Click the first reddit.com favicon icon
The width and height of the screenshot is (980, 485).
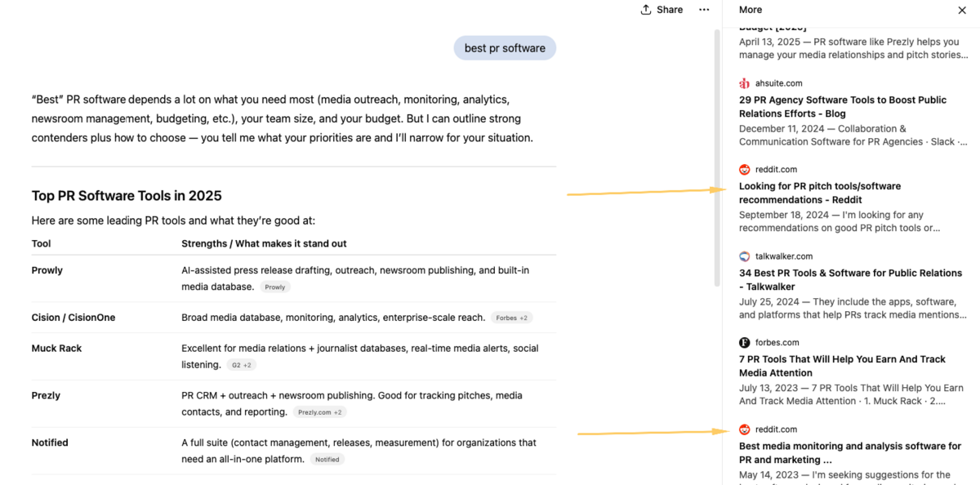tap(744, 170)
